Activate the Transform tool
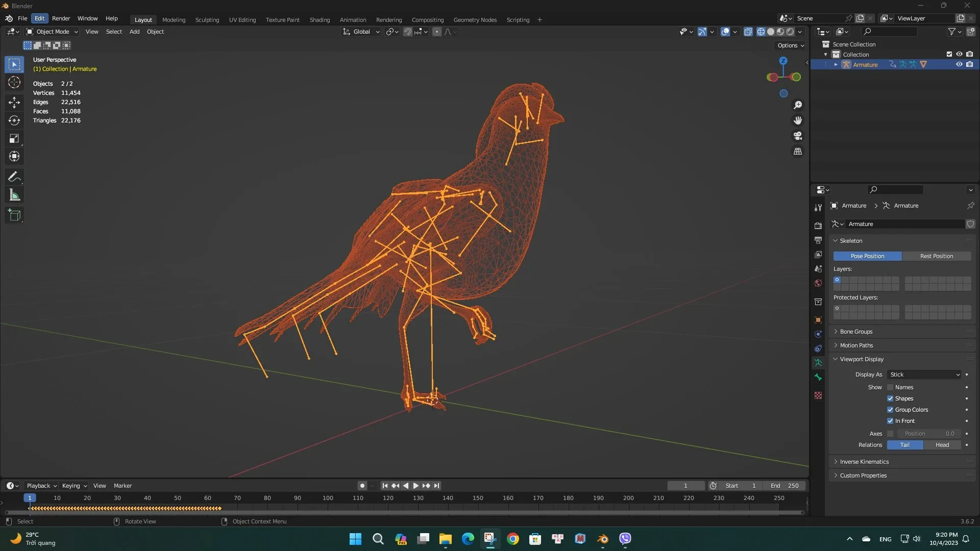 pos(14,156)
